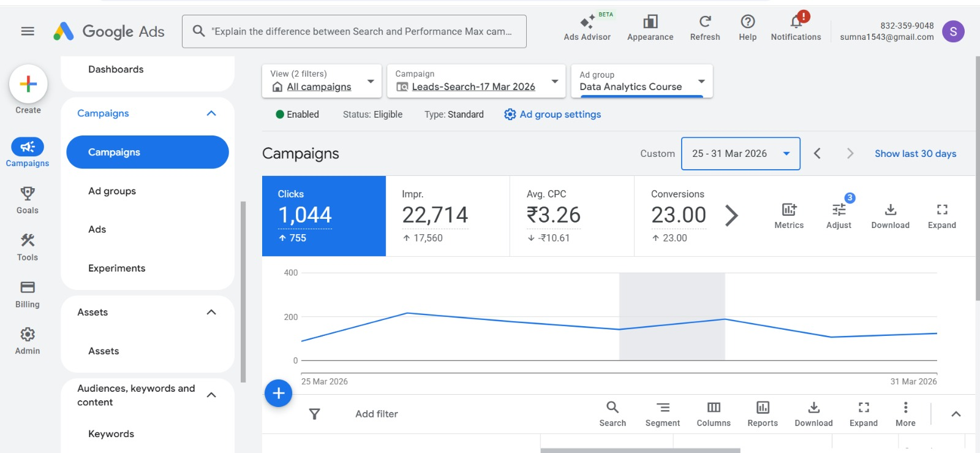
Task: Select Campaigns sidebar item
Action: (148, 152)
